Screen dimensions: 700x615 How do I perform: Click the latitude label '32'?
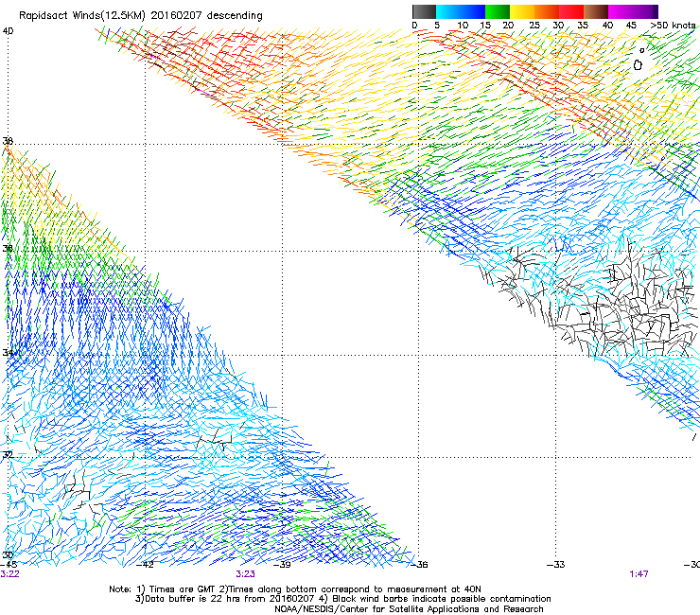pos(8,455)
